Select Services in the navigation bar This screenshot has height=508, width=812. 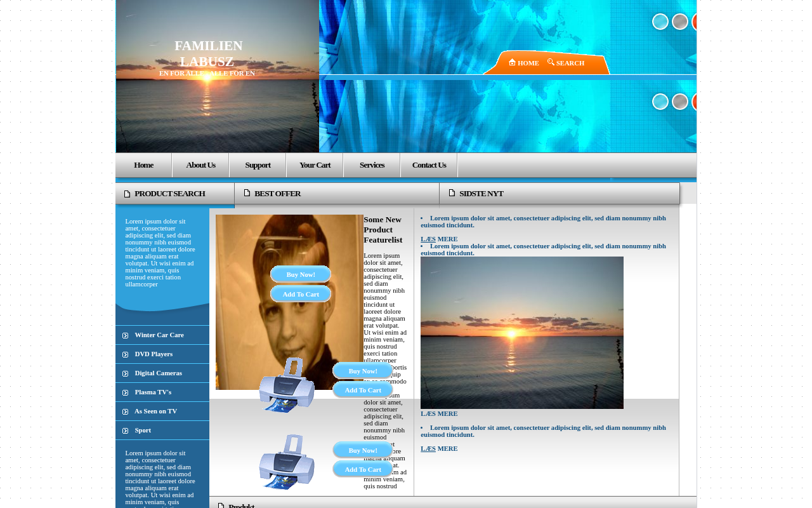pyautogui.click(x=372, y=165)
